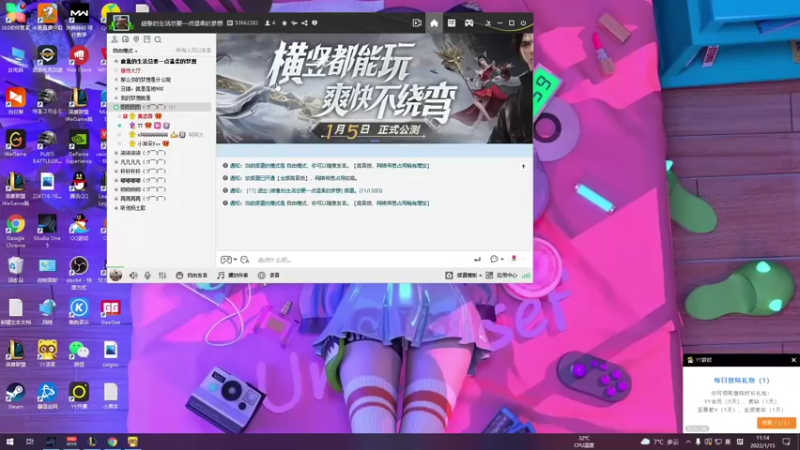
Task: Click the search magnifier above channel list
Action: click(x=158, y=39)
